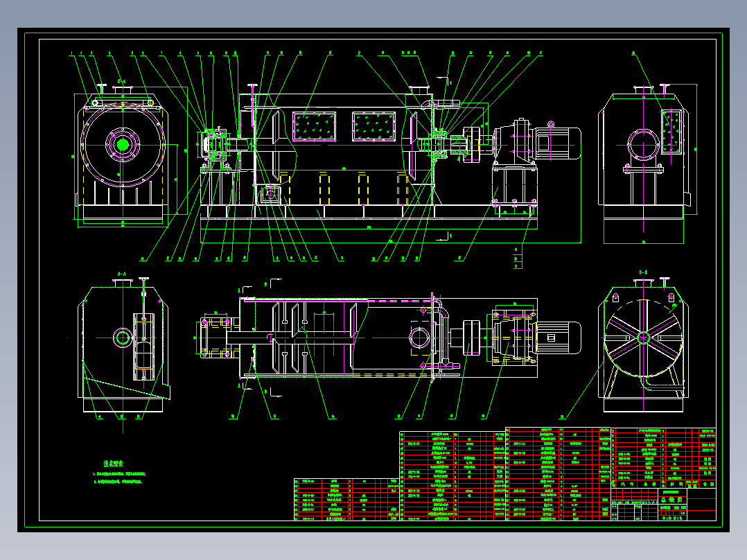Click the B-B section view label

click(x=642, y=272)
